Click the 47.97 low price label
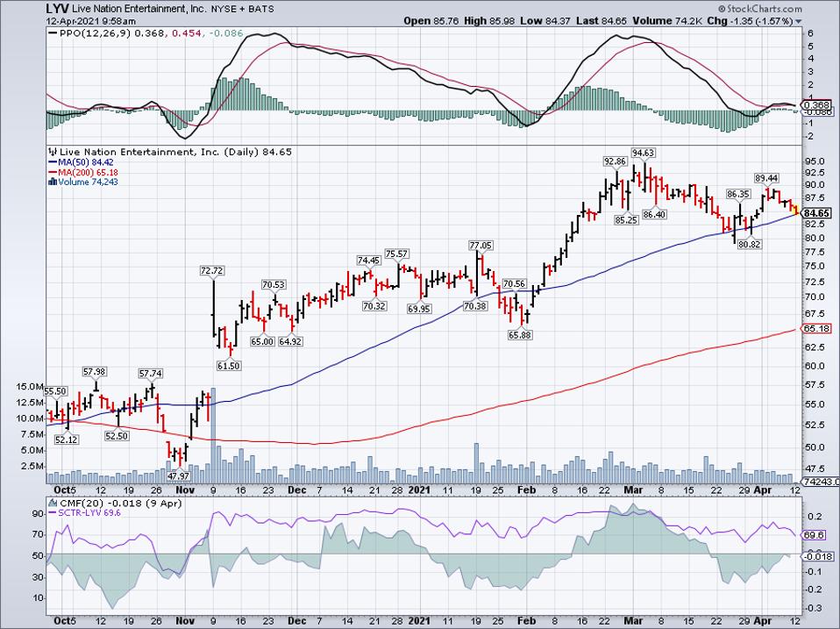Screen dimensions: 840x629 click(x=178, y=475)
